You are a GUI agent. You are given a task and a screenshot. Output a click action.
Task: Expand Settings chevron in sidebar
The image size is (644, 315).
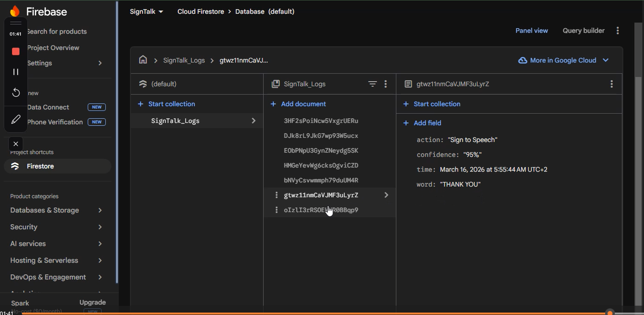[100, 63]
